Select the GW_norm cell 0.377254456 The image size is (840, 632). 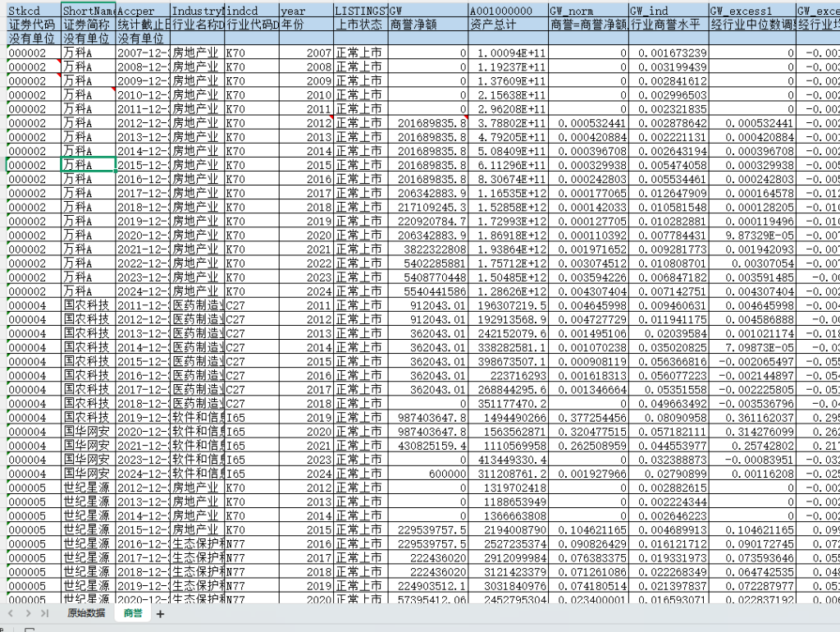(589, 417)
